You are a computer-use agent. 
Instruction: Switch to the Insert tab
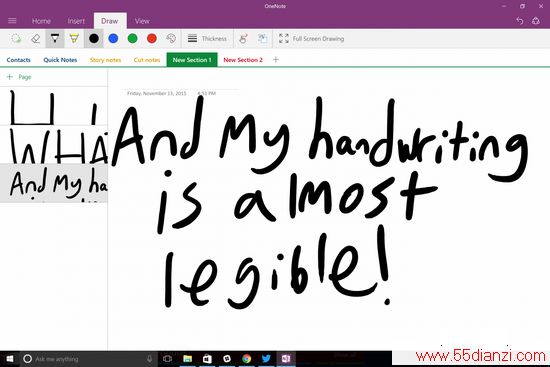click(76, 21)
